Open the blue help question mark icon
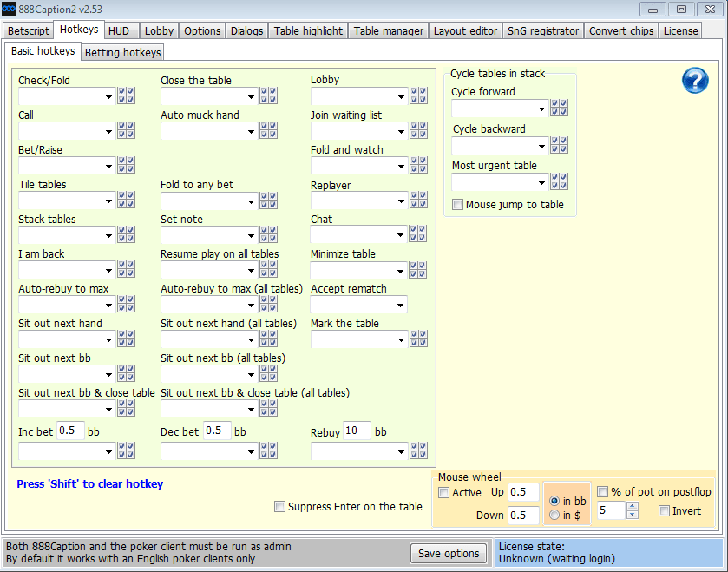The height and width of the screenshot is (572, 728). pyautogui.click(x=695, y=80)
